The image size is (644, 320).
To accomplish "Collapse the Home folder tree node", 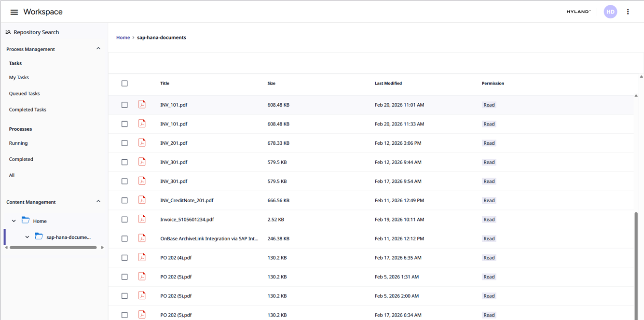I will point(14,221).
